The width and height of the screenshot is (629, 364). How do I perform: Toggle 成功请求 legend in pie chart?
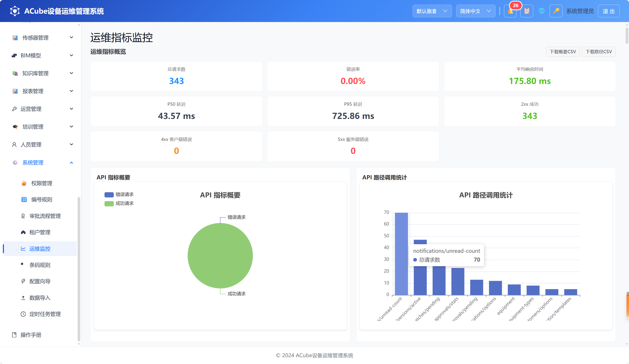[x=119, y=204]
